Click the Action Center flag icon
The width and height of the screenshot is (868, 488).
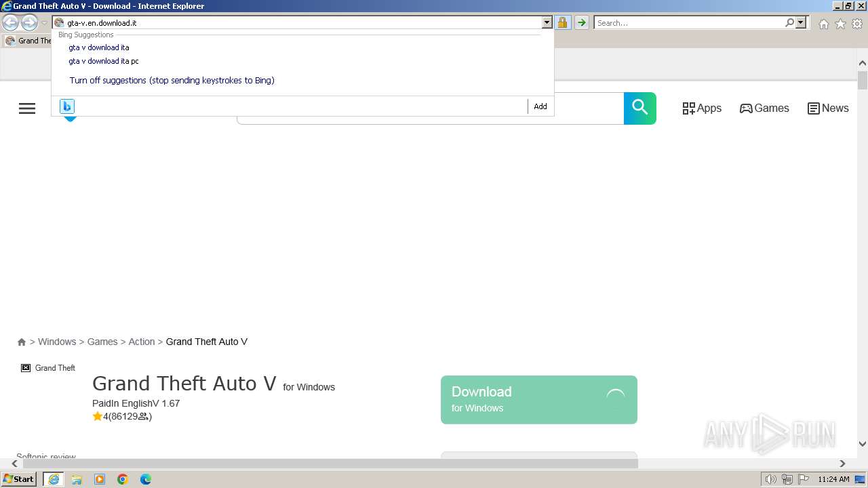point(804,480)
